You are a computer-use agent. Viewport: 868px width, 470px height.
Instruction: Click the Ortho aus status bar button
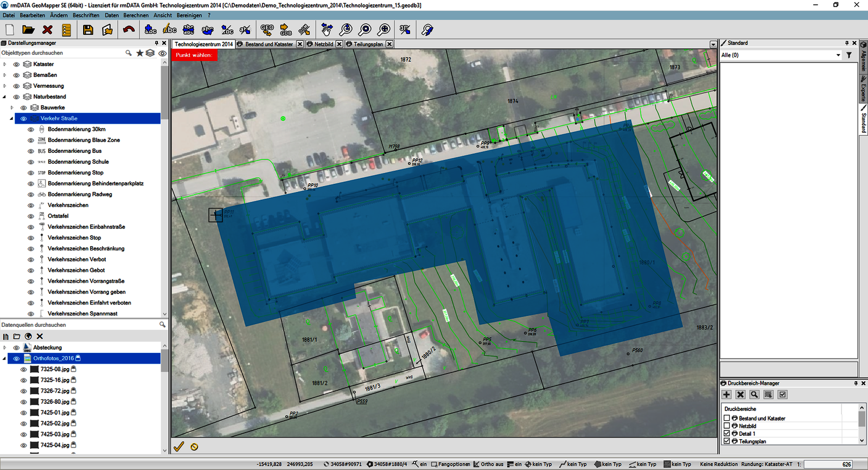[488, 464]
